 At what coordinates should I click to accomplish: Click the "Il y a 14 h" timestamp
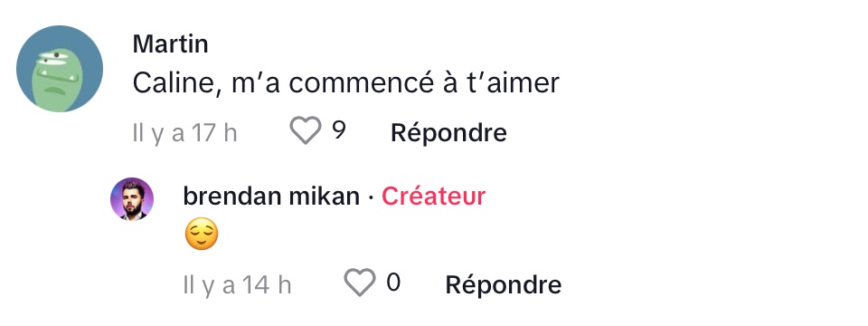(x=238, y=285)
